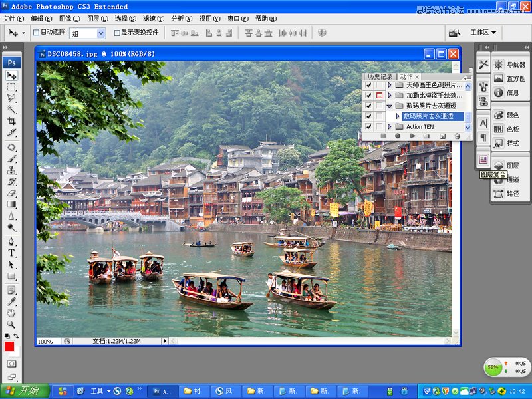
Task: Click the 工作区 workspace button
Action: [x=483, y=32]
